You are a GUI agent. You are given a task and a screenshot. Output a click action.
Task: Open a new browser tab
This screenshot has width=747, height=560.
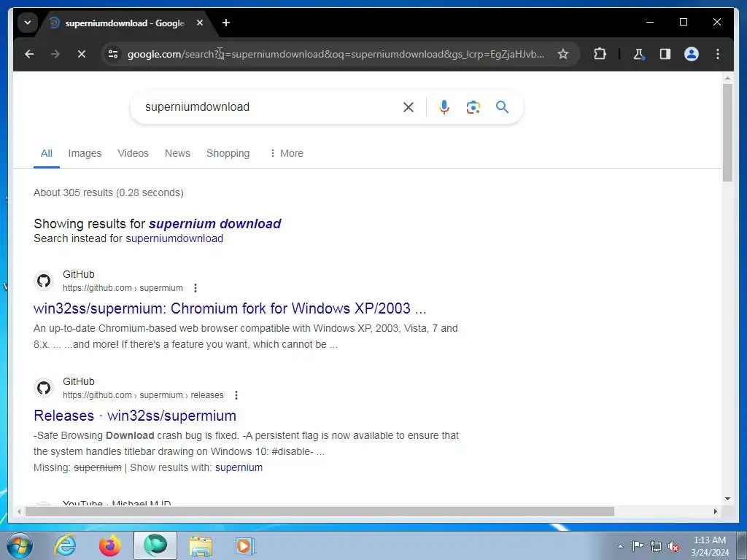click(x=226, y=23)
